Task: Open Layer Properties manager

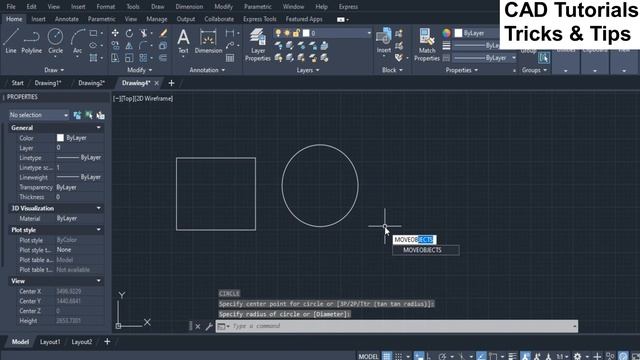Action: [258, 45]
